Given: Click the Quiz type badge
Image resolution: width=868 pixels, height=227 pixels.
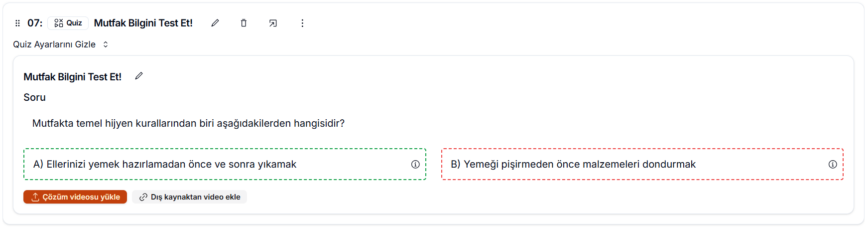Looking at the screenshot, I should pyautogui.click(x=68, y=23).
